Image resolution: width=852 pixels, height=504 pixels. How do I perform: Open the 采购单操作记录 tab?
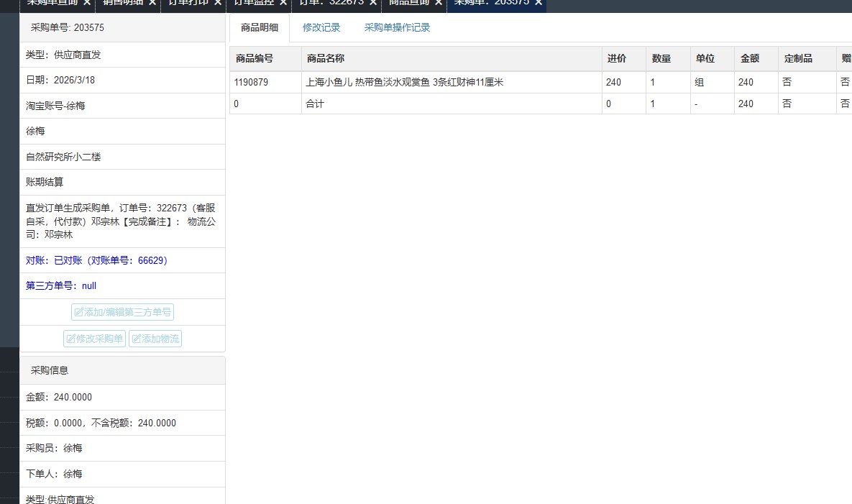point(397,28)
